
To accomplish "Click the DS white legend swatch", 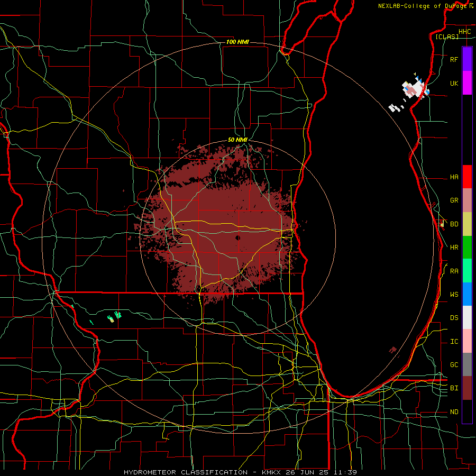I will pos(467,317).
